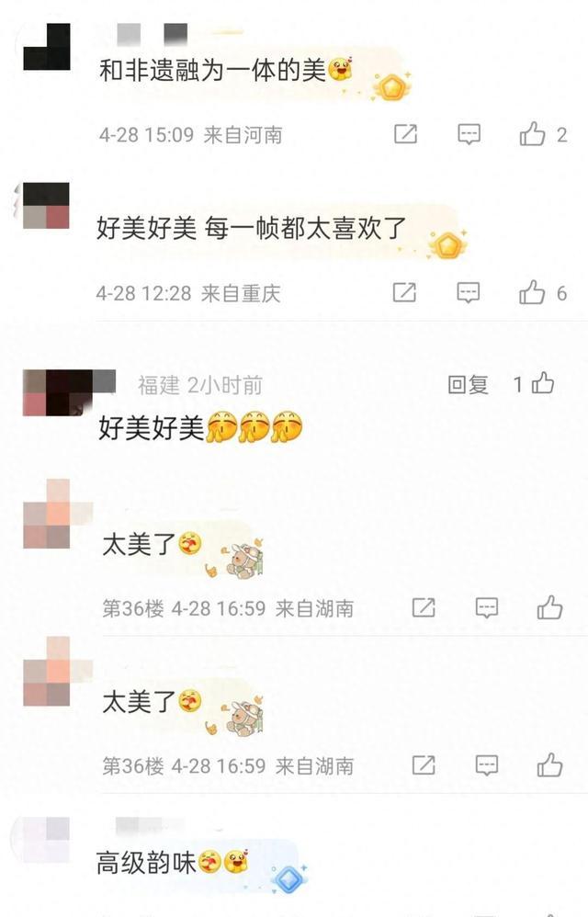Image resolution: width=588 pixels, height=917 pixels.
Task: Like the 福建 comment from 2小时前
Action: pos(542,384)
